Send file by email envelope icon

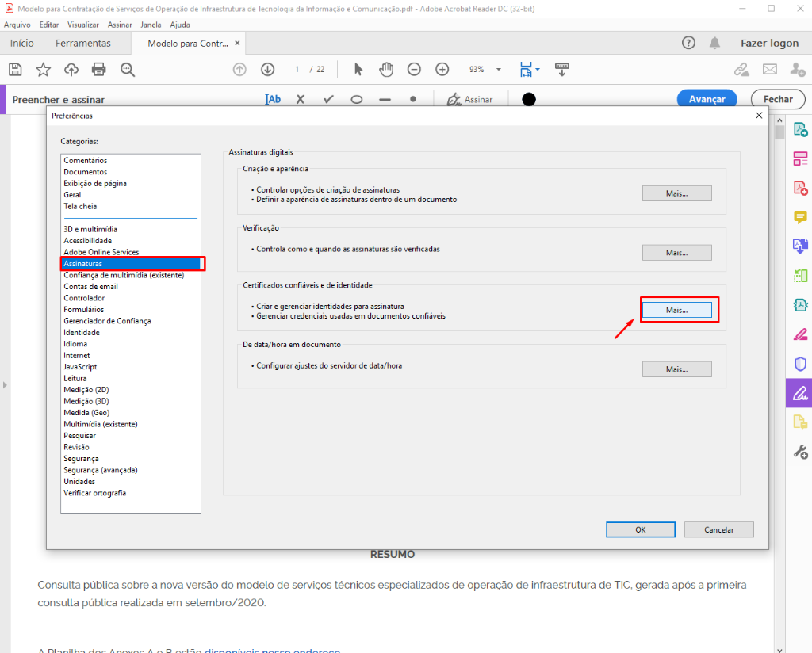click(769, 70)
